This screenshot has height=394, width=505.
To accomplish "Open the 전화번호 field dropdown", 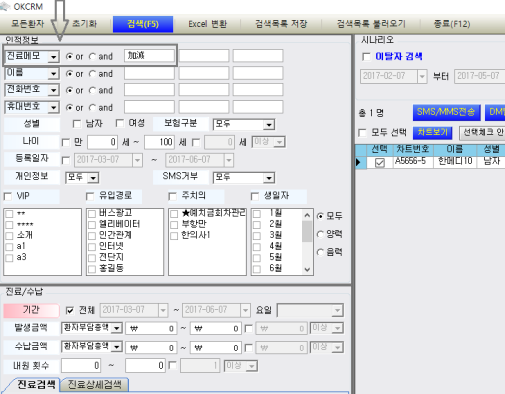I will [53, 90].
